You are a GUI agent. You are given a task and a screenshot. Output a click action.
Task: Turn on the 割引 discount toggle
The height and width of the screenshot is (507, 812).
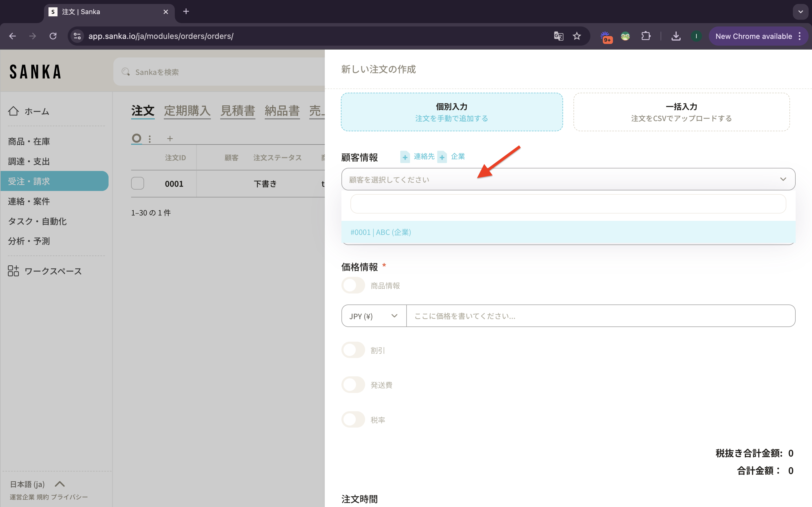pyautogui.click(x=353, y=350)
